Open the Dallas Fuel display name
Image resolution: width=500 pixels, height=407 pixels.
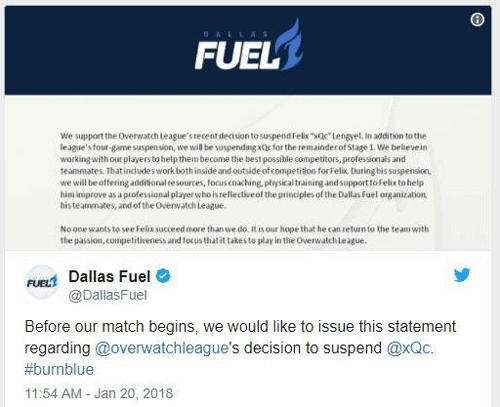pyautogui.click(x=110, y=276)
